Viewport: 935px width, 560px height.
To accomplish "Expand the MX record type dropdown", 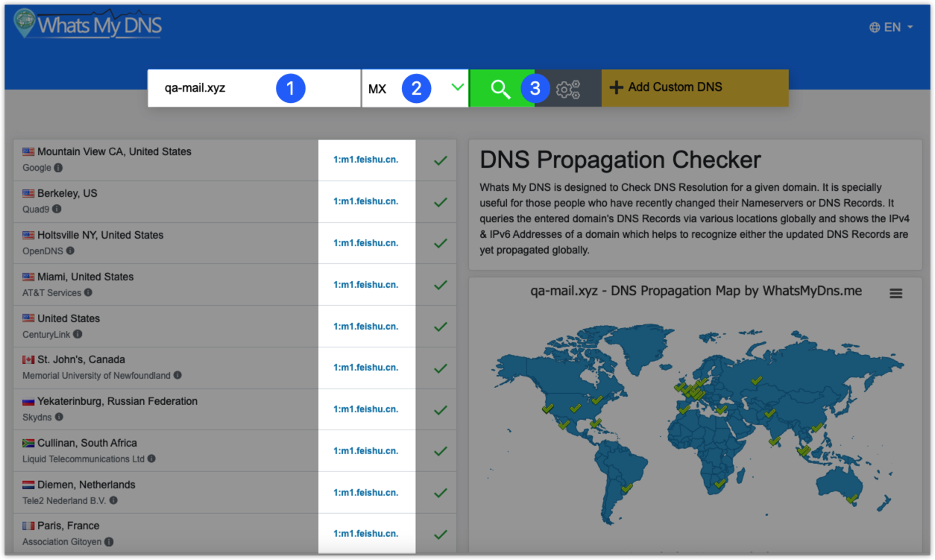I will tap(415, 88).
